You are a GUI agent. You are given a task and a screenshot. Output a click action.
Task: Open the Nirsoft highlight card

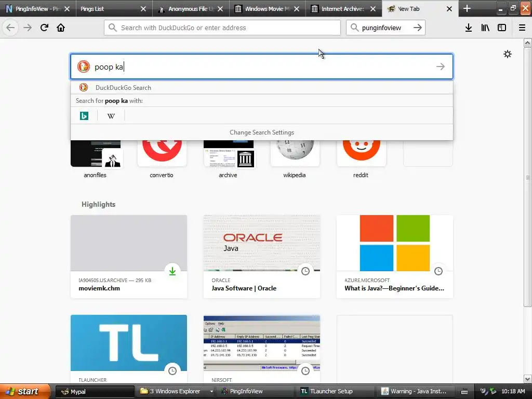tap(262, 350)
